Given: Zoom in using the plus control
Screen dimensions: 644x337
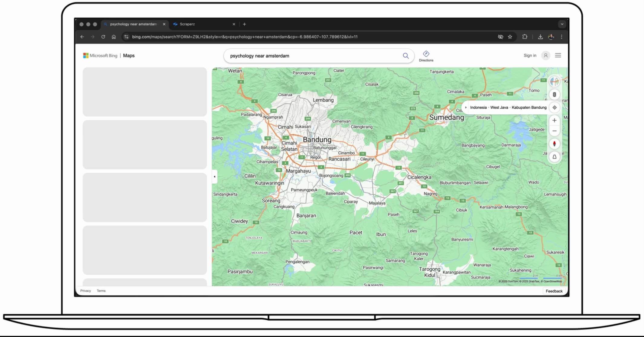Looking at the screenshot, I should pyautogui.click(x=554, y=120).
